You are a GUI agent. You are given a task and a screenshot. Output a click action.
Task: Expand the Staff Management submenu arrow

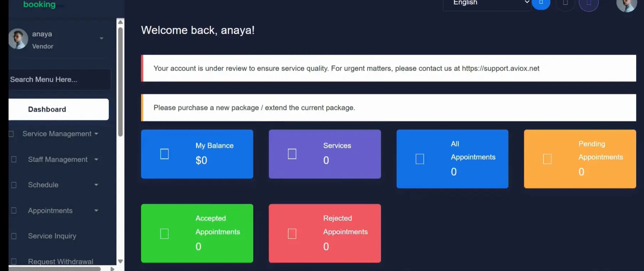point(96,159)
